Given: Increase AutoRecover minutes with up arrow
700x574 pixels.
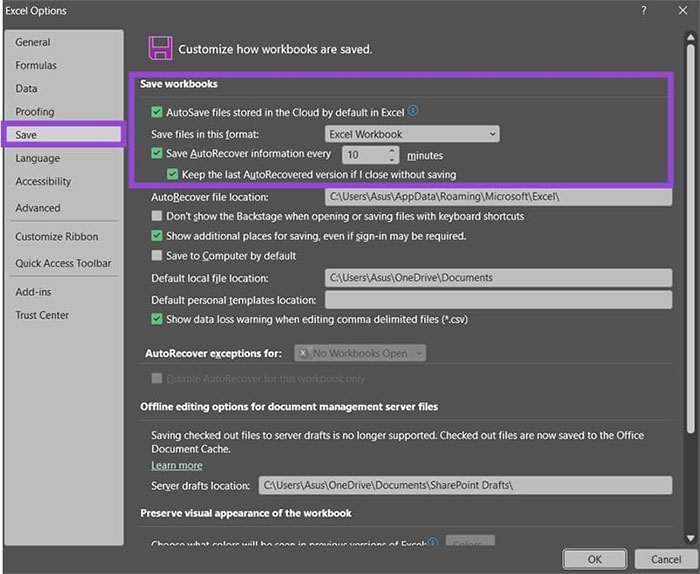Looking at the screenshot, I should 391,151.
